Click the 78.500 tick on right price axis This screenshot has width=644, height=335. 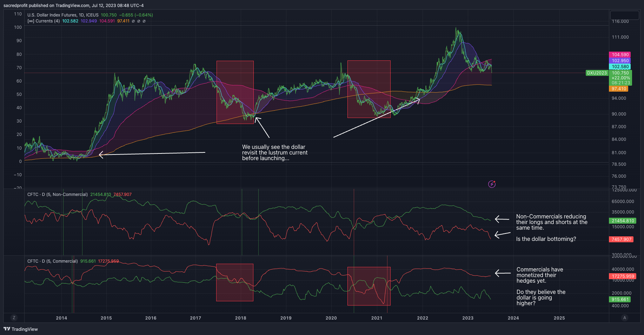click(x=619, y=164)
